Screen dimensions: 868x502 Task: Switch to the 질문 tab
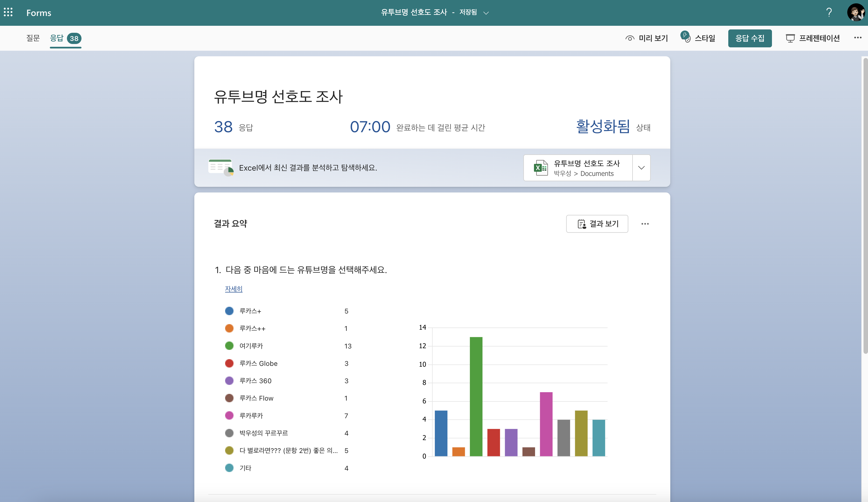click(33, 38)
